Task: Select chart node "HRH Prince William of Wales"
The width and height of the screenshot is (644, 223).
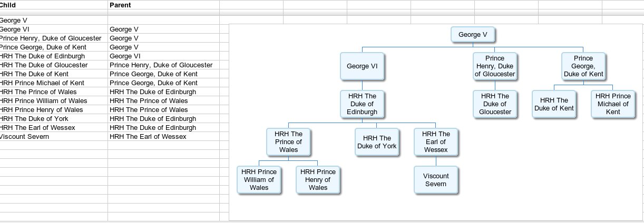Action: coord(259,179)
